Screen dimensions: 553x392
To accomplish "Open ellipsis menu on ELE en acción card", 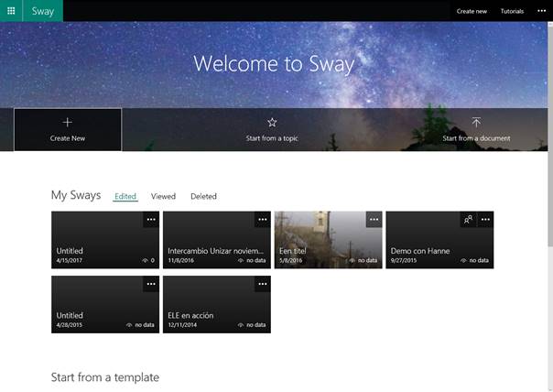I will pos(263,284).
